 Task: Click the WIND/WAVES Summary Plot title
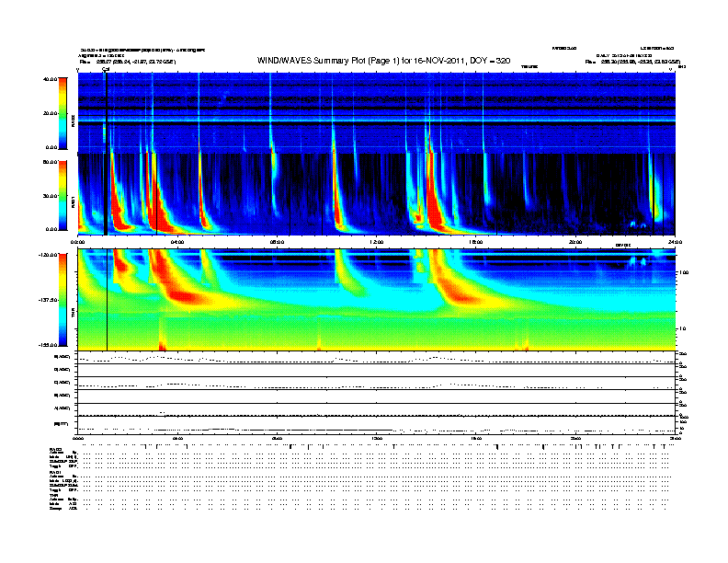point(383,61)
